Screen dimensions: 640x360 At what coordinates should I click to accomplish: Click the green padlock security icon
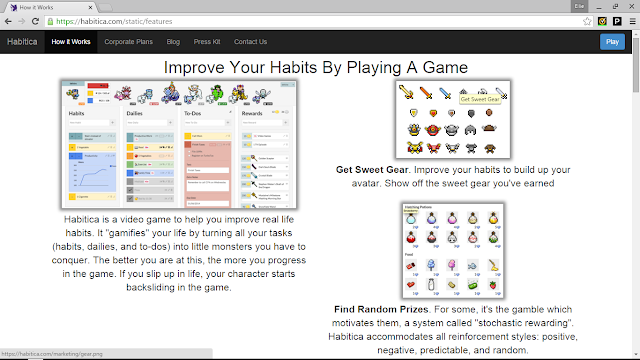(50, 21)
